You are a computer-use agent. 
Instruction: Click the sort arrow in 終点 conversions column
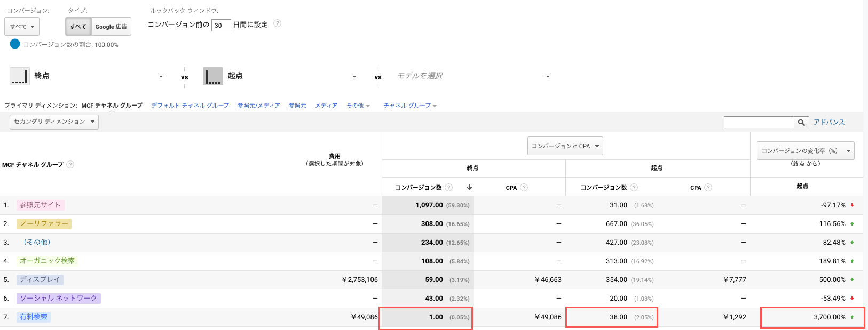(x=469, y=187)
